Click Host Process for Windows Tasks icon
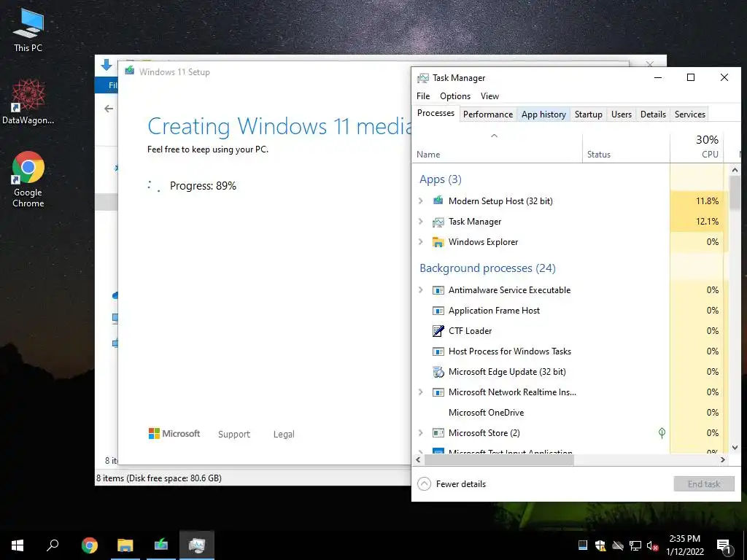747x560 pixels. [438, 351]
